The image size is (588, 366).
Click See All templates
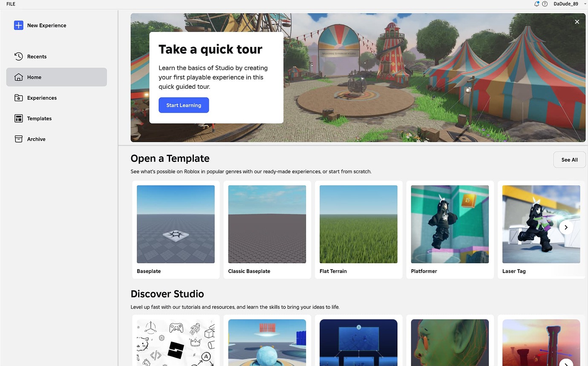[569, 160]
